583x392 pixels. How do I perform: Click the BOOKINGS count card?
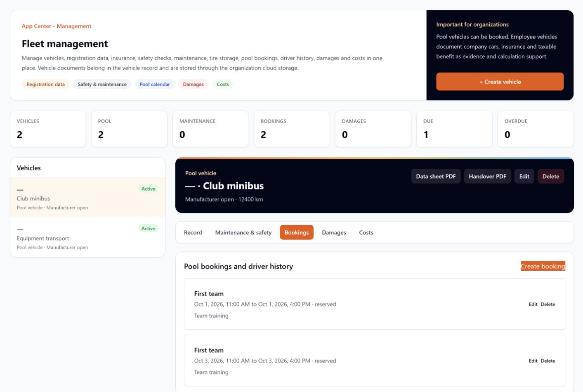[292, 129]
